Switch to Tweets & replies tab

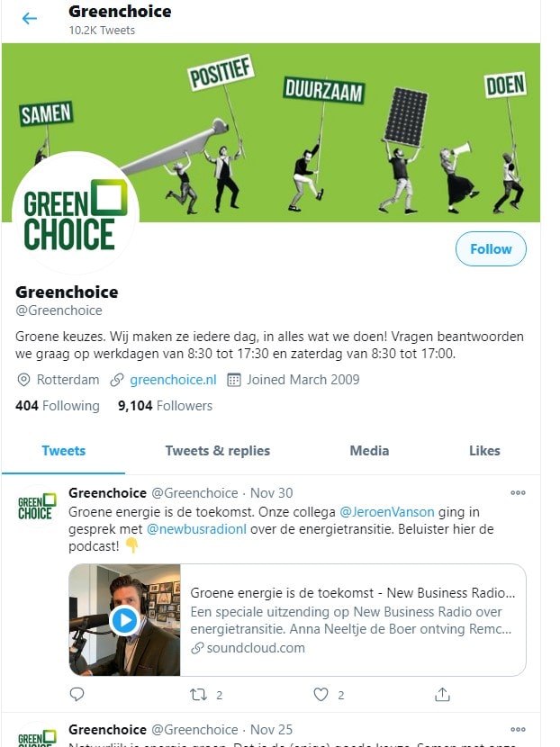point(217,451)
